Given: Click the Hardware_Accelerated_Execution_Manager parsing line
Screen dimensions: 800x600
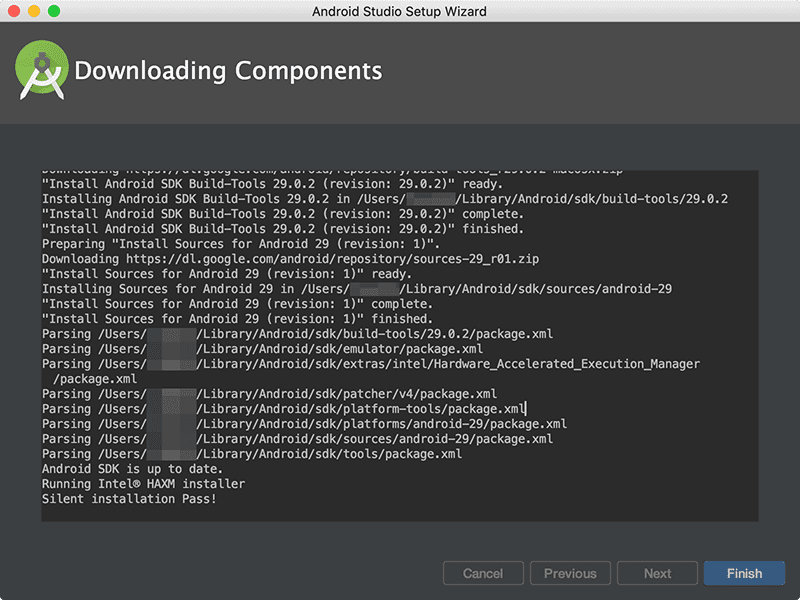Looking at the screenshot, I should pos(371,364).
